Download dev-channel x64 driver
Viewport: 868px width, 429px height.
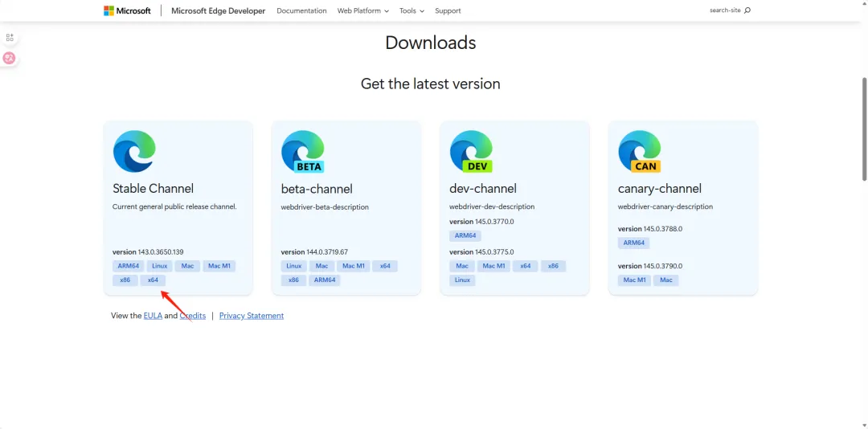(526, 266)
